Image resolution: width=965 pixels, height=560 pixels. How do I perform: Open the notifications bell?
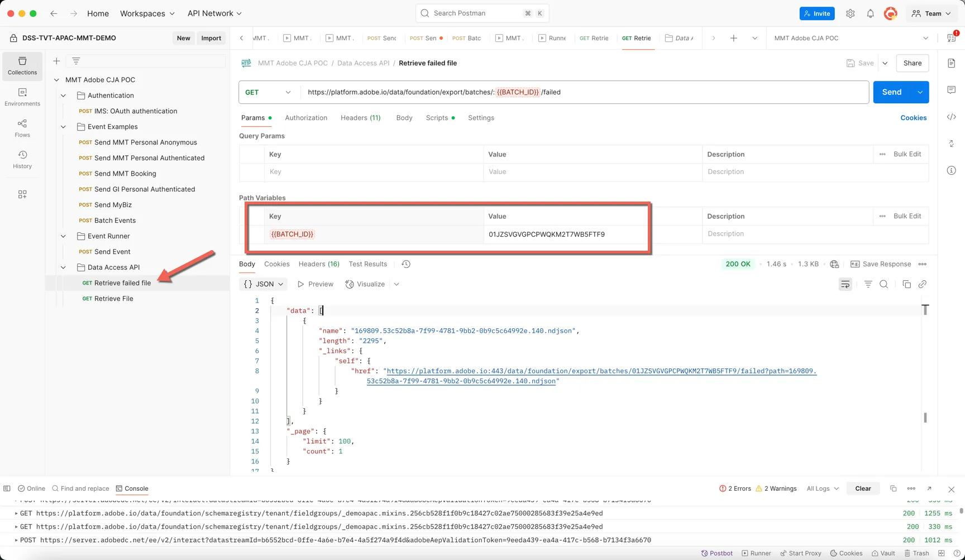870,13
